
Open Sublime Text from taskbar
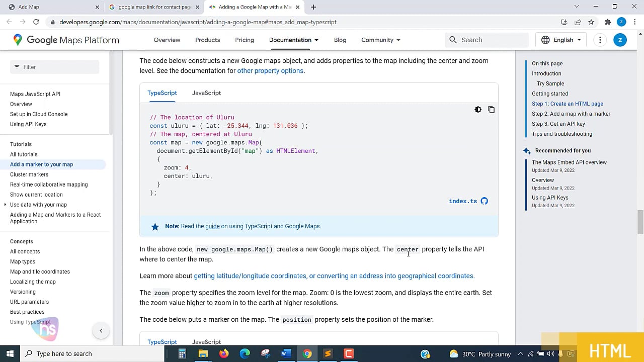pos(328,354)
